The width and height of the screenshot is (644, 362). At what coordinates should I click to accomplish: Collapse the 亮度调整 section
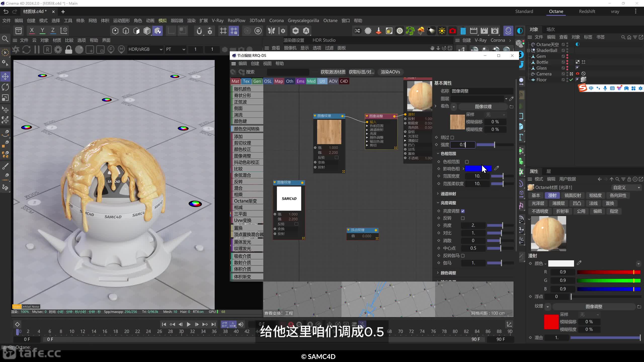[x=438, y=203]
